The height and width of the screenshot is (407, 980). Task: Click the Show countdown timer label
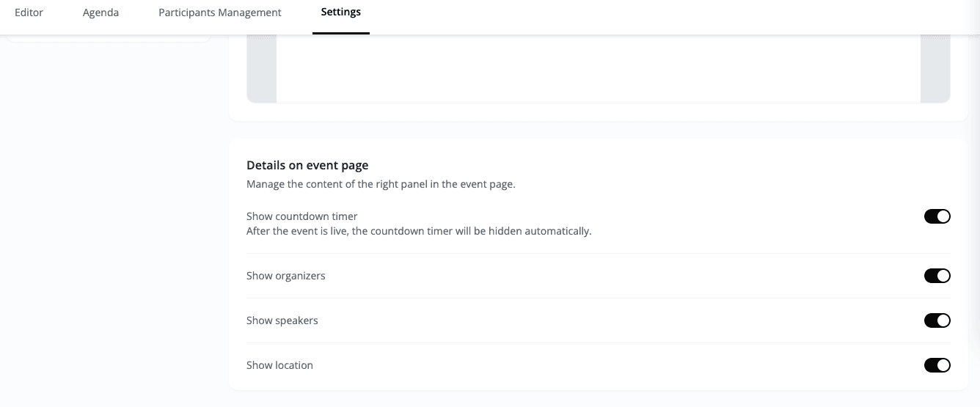pyautogui.click(x=301, y=216)
